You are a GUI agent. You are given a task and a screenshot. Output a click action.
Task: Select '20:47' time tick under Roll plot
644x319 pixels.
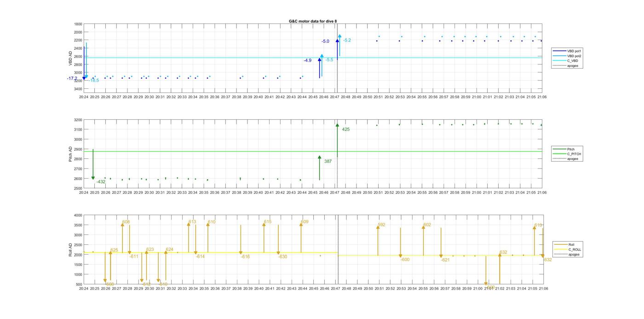tap(335, 289)
